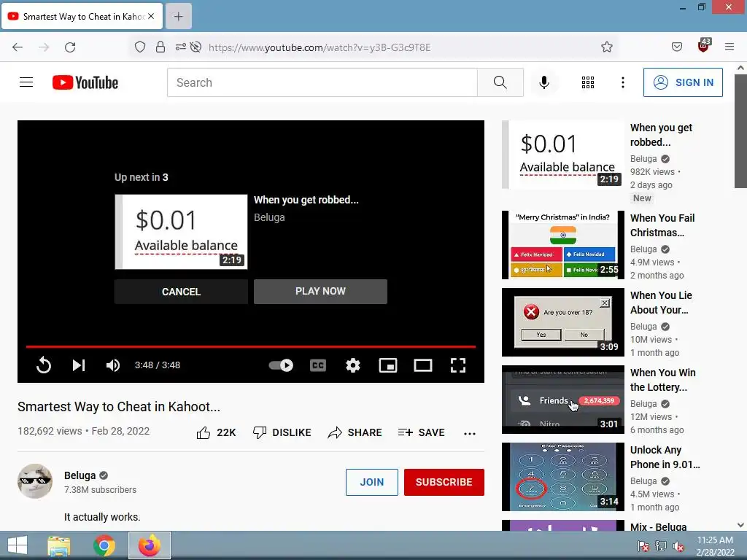Open the Beluga channel avatar
This screenshot has height=560, width=747.
tap(35, 481)
